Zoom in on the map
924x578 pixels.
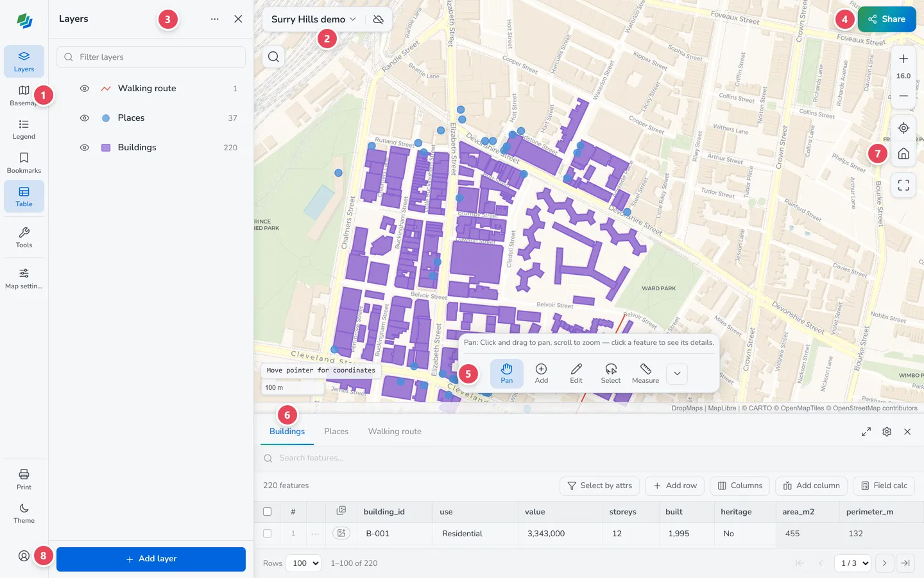pos(903,58)
